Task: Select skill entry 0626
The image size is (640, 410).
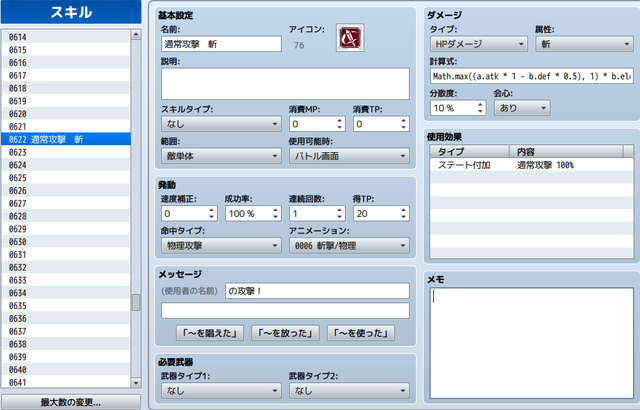Action: [66, 191]
